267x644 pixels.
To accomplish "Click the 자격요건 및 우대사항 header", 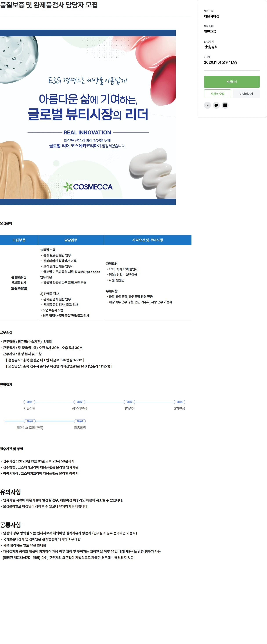I will click(148, 240).
